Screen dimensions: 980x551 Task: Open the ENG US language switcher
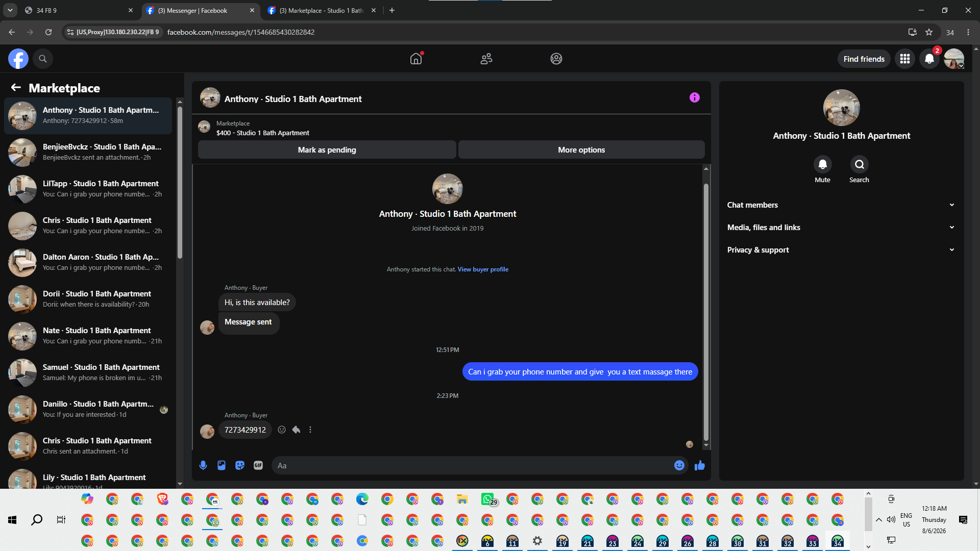click(x=906, y=520)
